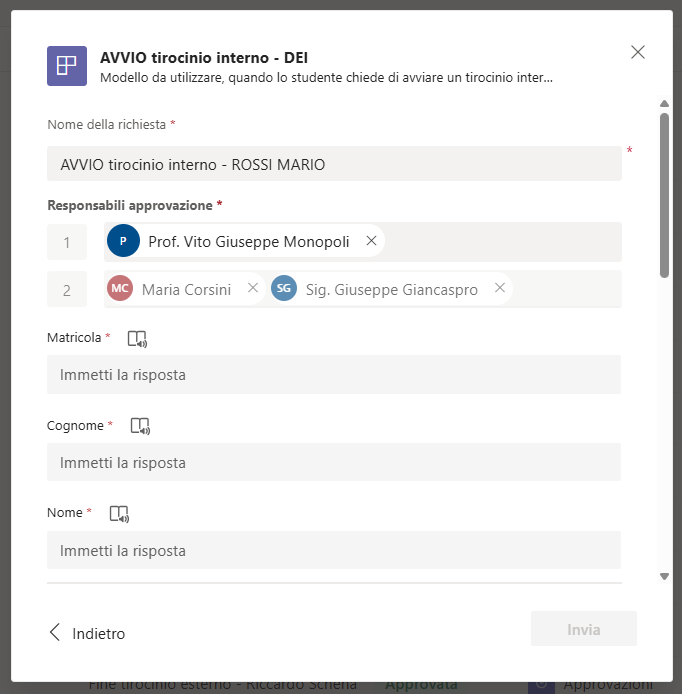
Task: Open immersive reader for Matricola field
Action: point(138,339)
